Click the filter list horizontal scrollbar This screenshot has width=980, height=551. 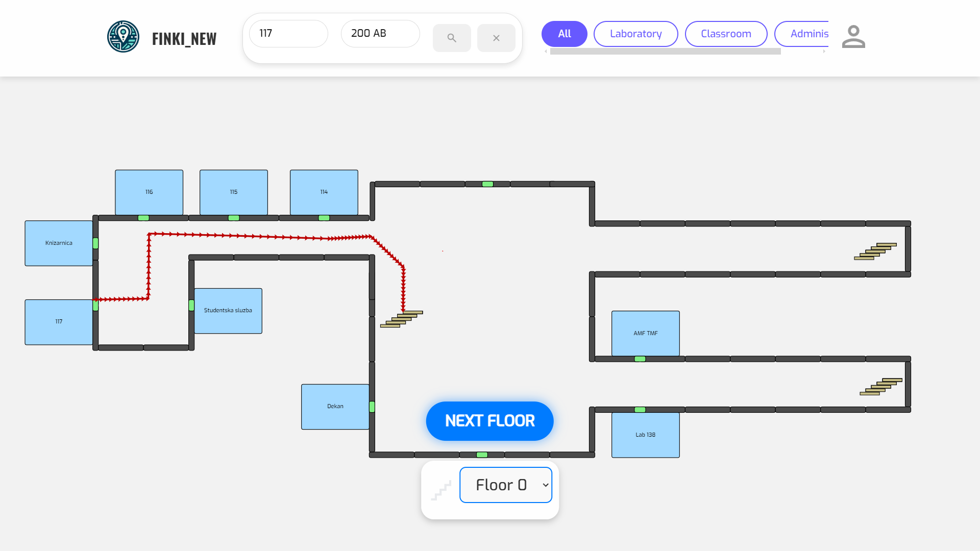(x=665, y=52)
